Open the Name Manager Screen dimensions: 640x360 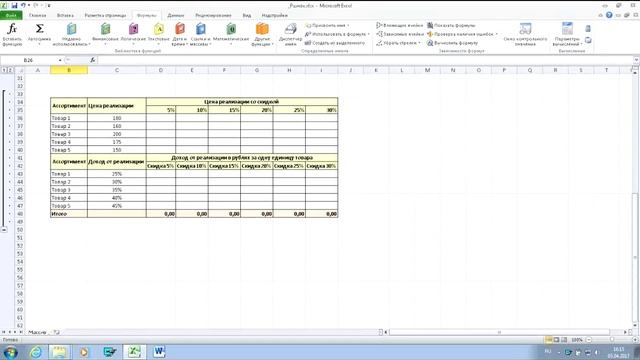pyautogui.click(x=290, y=34)
